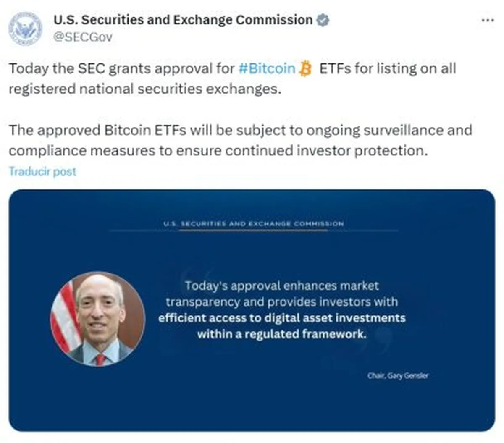Screen dimensions: 504x443
Task: Click the @SECGov handle
Action: [83, 37]
